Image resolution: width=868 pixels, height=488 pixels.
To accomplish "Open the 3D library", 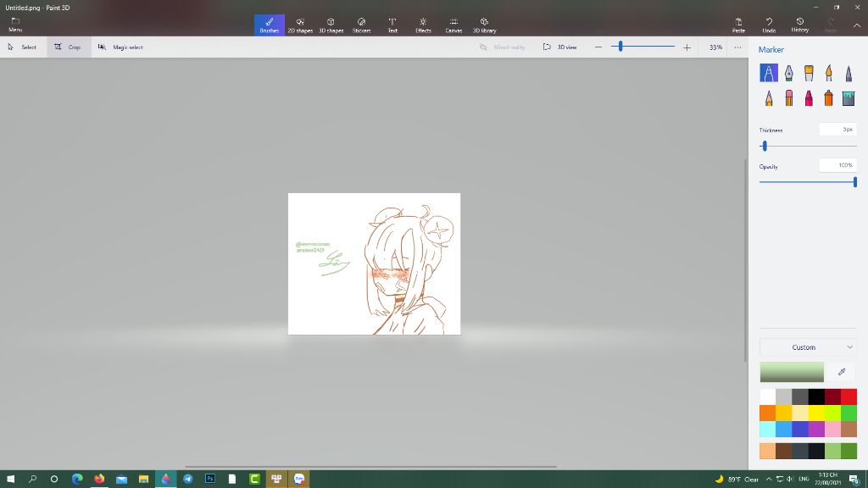I will 484,25.
